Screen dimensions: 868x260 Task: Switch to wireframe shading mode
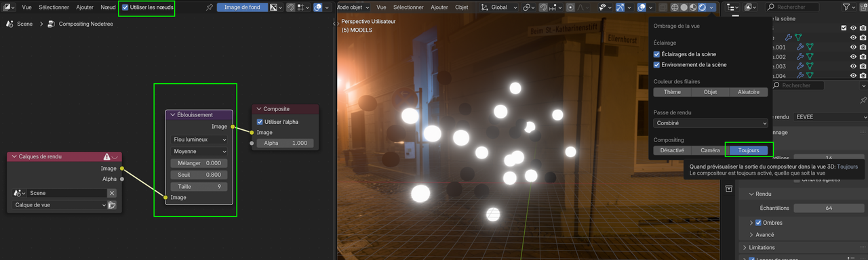click(675, 7)
